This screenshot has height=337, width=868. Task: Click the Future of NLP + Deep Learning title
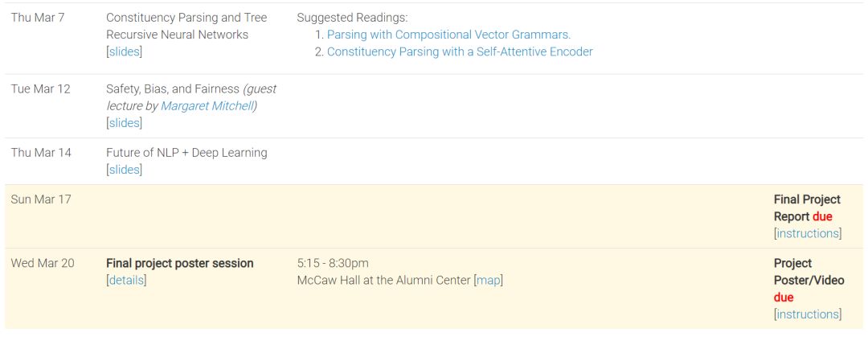[x=186, y=153]
